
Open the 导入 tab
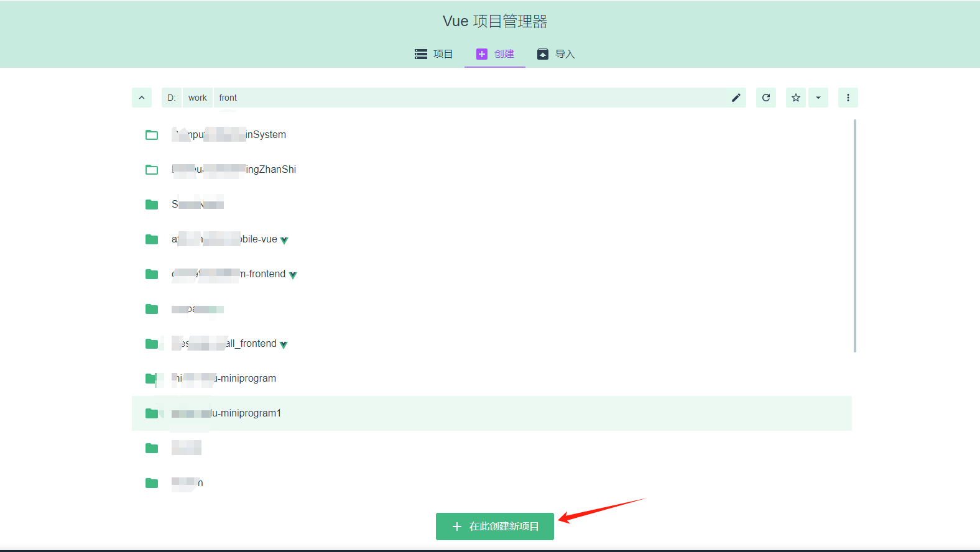556,54
